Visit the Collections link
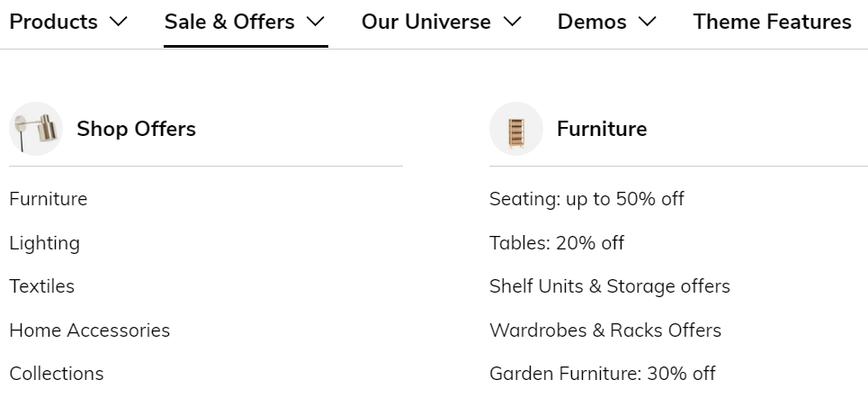The image size is (868, 398). pyautogui.click(x=57, y=373)
